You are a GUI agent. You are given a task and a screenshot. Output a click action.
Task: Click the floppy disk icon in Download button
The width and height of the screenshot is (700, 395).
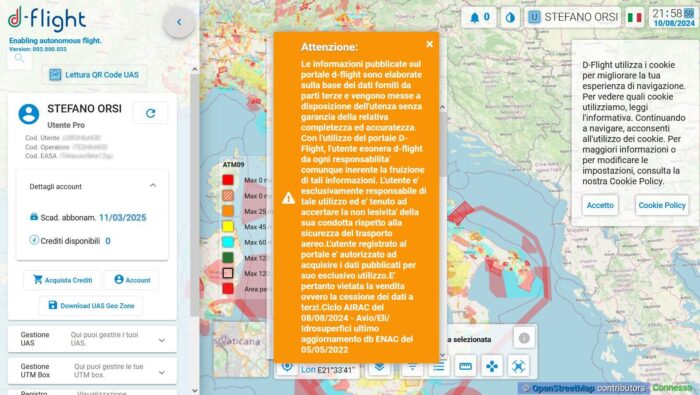point(53,305)
